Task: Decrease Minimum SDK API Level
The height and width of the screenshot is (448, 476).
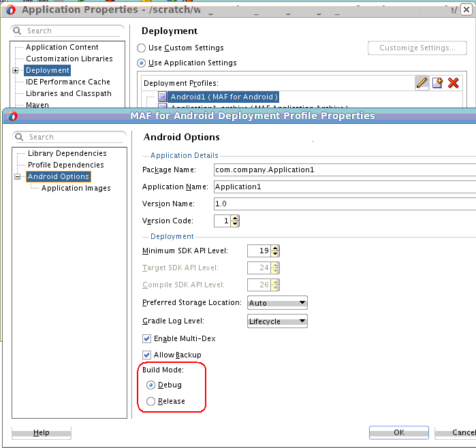Action: pos(275,254)
